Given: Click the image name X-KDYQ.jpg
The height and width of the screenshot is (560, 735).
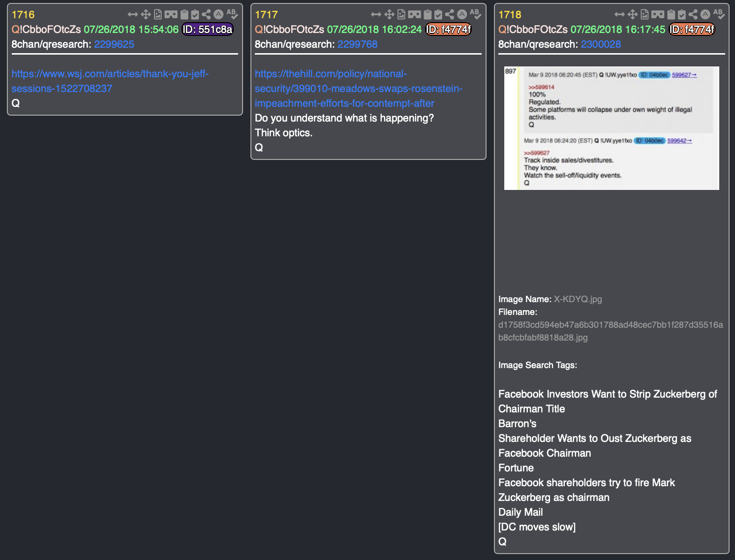Looking at the screenshot, I should coord(578,299).
